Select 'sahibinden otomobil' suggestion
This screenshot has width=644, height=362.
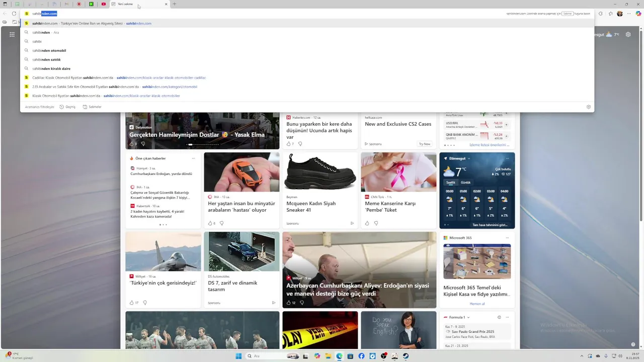tap(307, 50)
